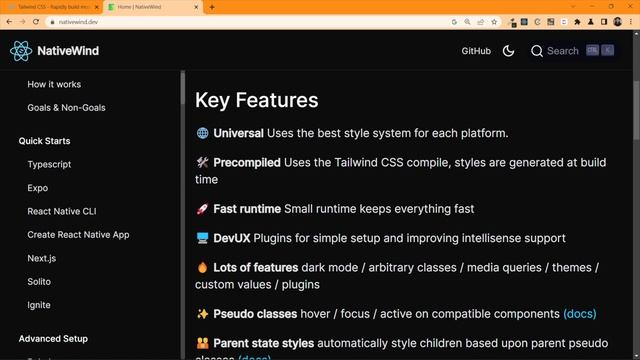This screenshot has width=640, height=360.
Task: Open Ignite quick start
Action: [39, 305]
